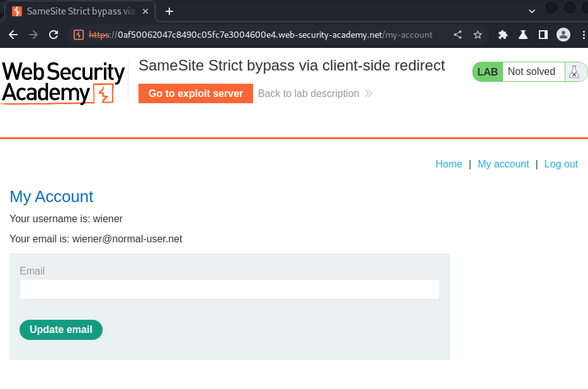Screen dimensions: 588x389
Task: Click the lab flask status icon
Action: coord(574,72)
